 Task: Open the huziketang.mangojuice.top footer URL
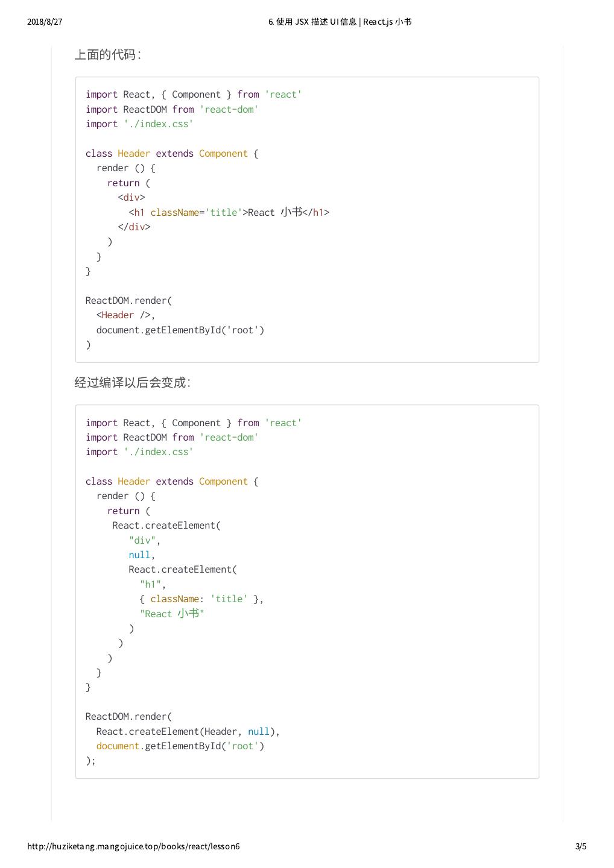pos(133,846)
